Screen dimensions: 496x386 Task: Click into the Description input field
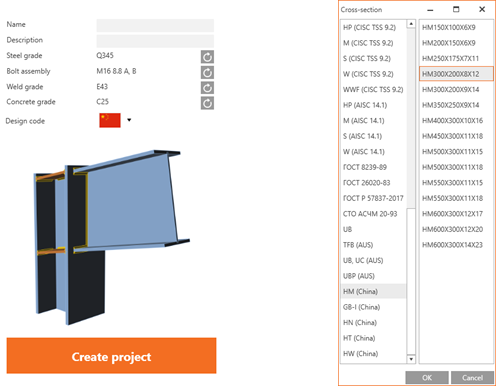[155, 41]
